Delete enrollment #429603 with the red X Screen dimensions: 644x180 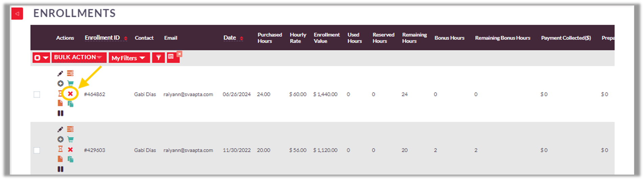click(x=70, y=150)
